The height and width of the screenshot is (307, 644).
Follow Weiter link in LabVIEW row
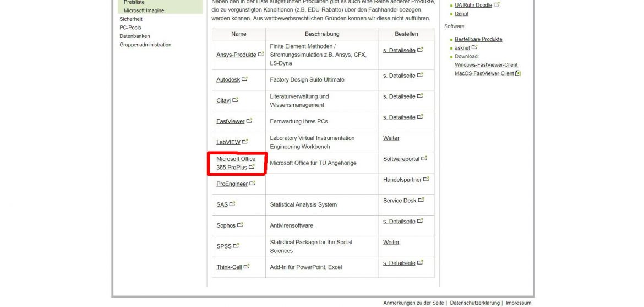(x=391, y=138)
